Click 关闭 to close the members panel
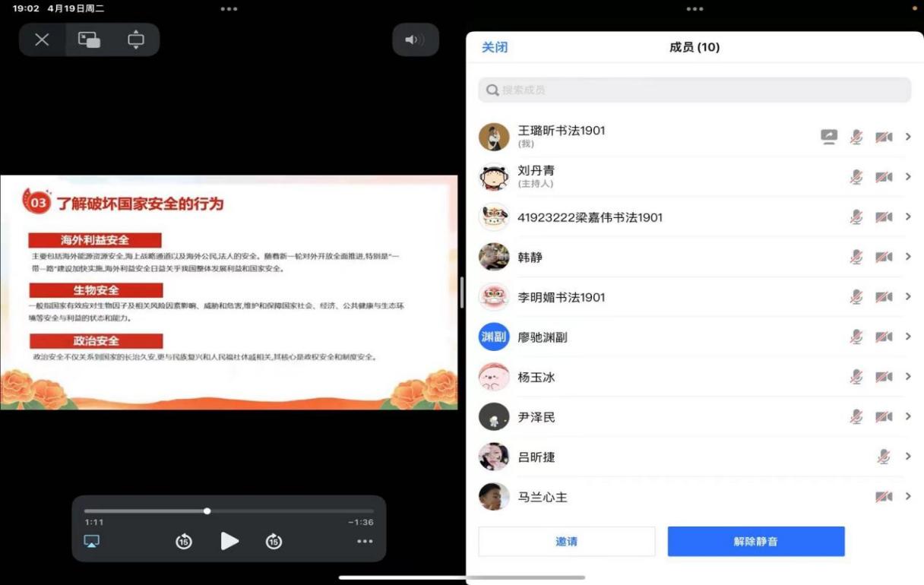 495,47
